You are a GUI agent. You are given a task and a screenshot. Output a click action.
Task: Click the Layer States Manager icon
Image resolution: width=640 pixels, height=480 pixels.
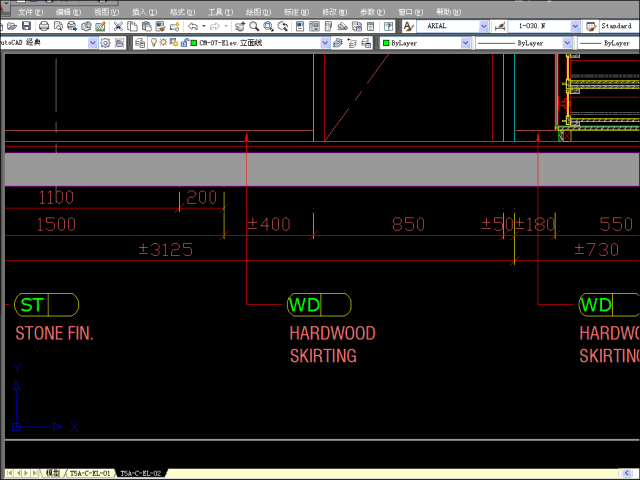pos(366,42)
